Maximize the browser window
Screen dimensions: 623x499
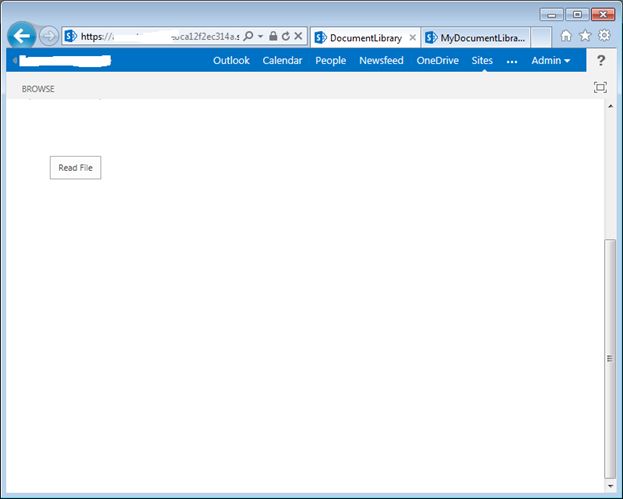coord(577,15)
